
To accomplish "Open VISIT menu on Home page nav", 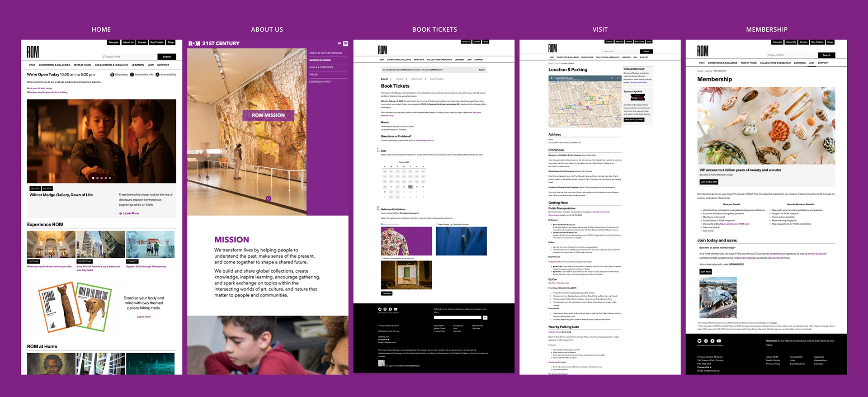I will pyautogui.click(x=32, y=65).
